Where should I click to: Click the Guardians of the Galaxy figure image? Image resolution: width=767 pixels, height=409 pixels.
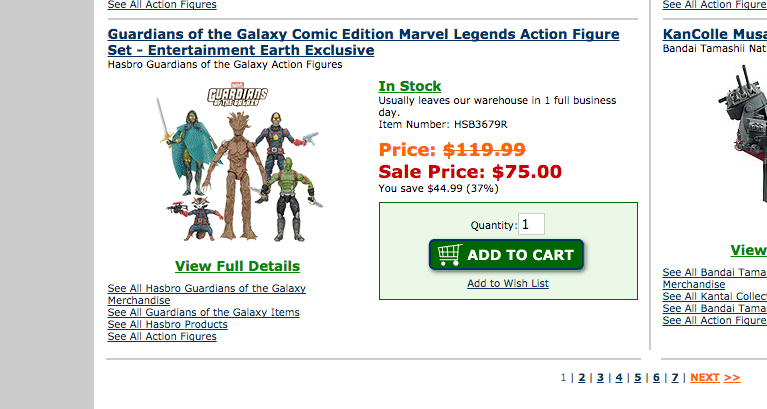tap(237, 165)
